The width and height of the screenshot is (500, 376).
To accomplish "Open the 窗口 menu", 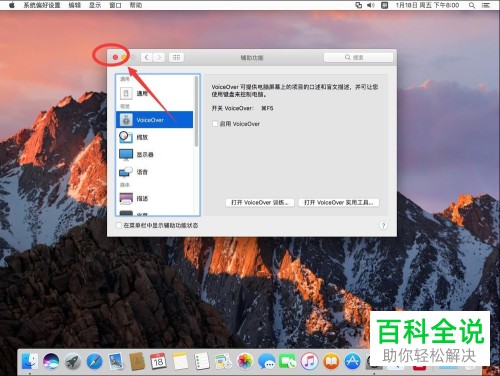I will (x=115, y=5).
